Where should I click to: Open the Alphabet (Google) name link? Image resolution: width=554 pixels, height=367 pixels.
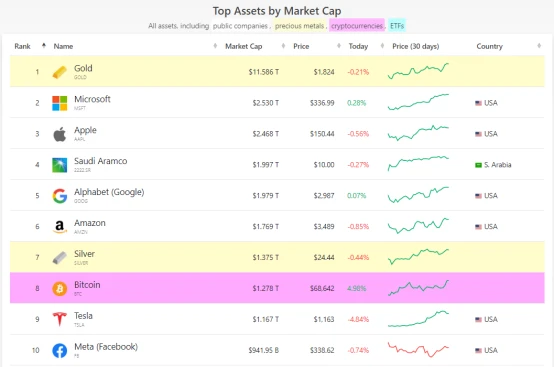[x=109, y=192]
